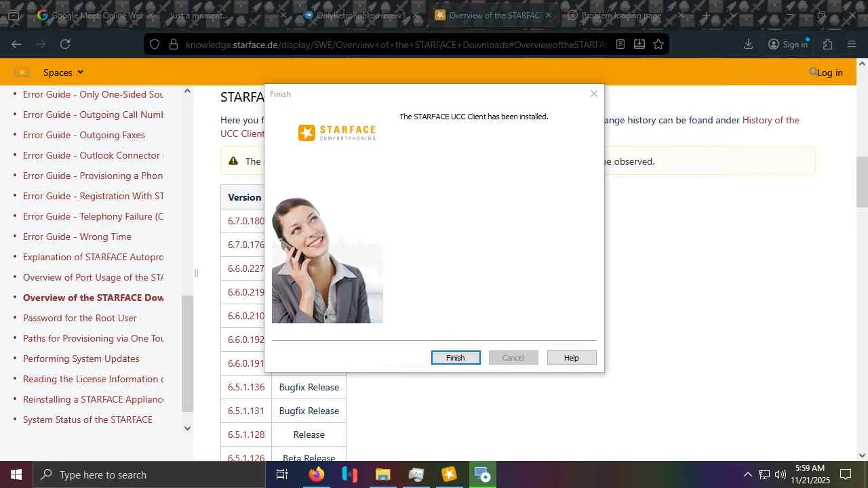
Task: Open 'Performing System Updates' page
Action: (x=81, y=359)
